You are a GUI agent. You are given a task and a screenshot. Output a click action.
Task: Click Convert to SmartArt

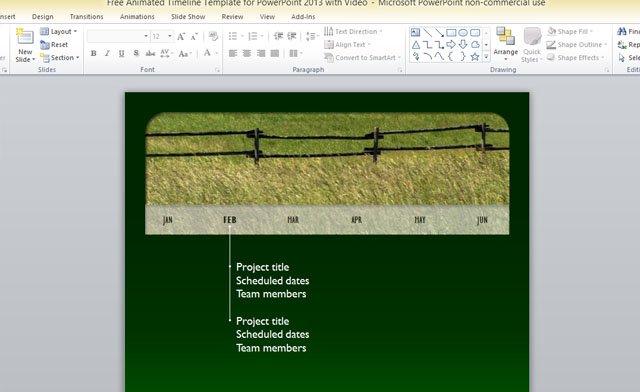(362, 58)
